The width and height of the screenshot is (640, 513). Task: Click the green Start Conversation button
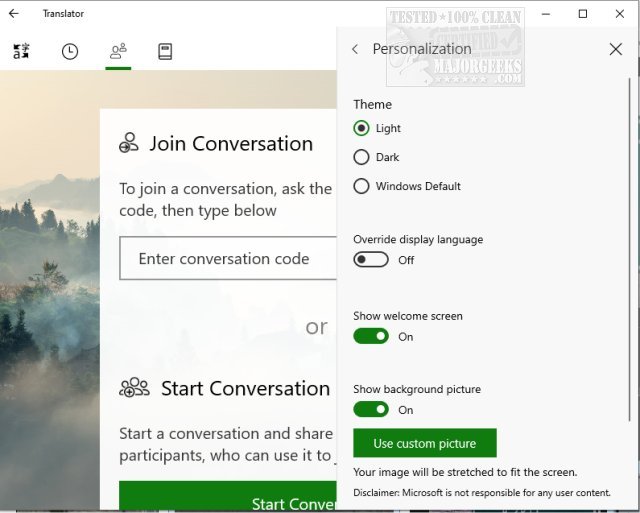pyautogui.click(x=228, y=496)
